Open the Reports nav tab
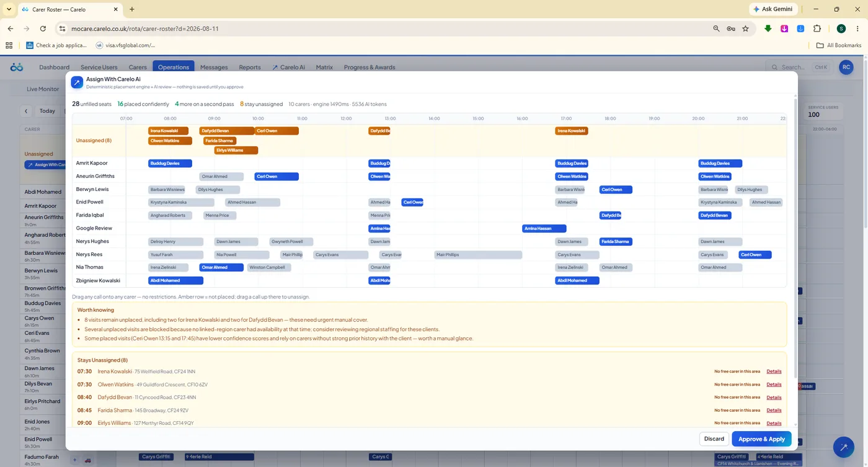This screenshot has height=467, width=868. 250,67
